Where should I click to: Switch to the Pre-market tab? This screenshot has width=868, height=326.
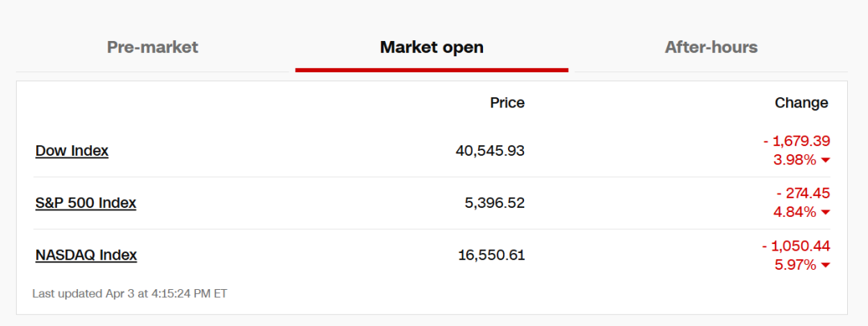[152, 47]
